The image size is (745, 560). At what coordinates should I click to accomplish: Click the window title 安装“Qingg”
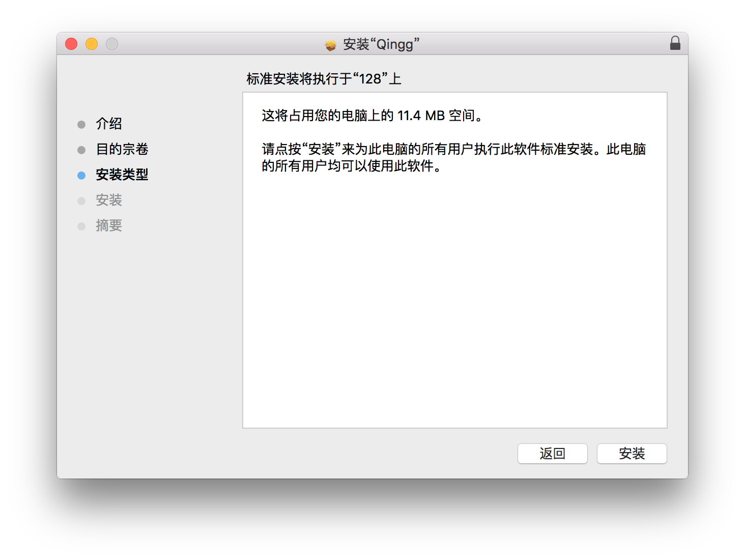tap(381, 44)
